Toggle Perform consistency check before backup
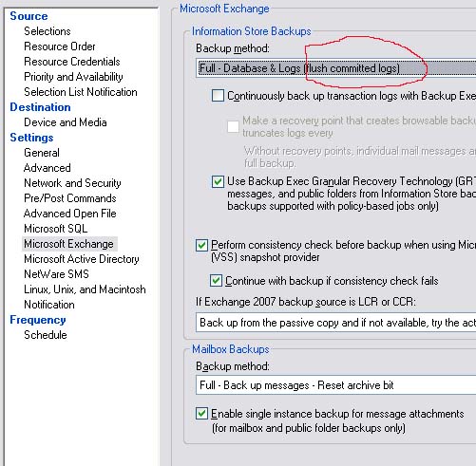The image size is (476, 466). click(201, 245)
